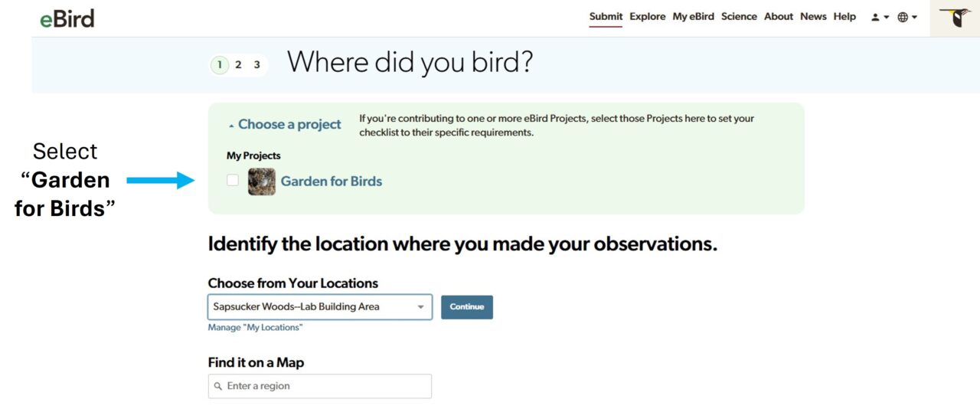The image size is (980, 409).
Task: Open the Science menu item
Action: point(739,17)
